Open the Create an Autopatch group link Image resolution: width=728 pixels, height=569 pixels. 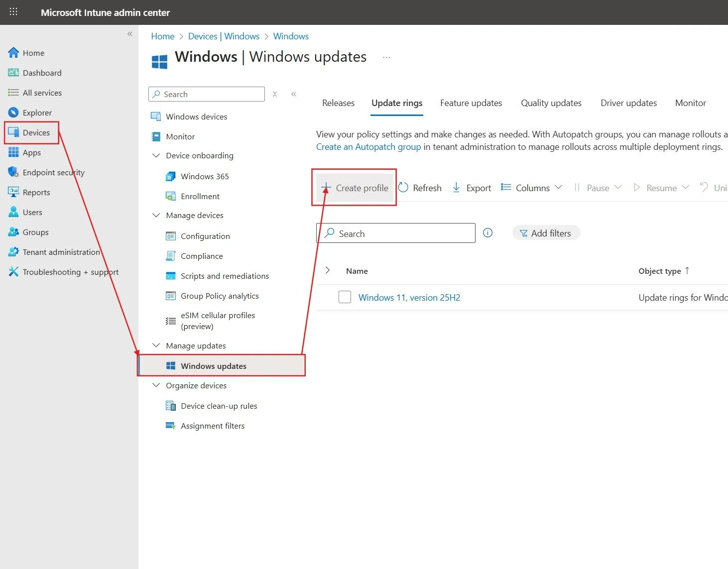(x=368, y=147)
